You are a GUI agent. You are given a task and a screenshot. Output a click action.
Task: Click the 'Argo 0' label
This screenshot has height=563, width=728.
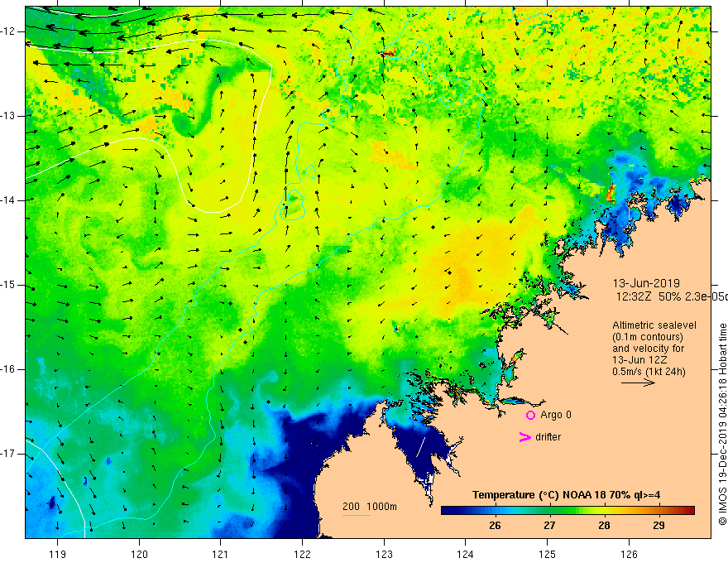coord(556,415)
